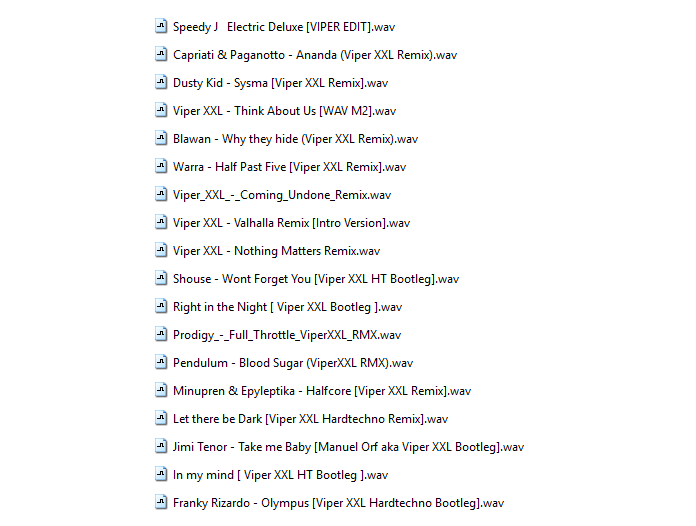Click "Viper XXL - Nothing Matters Remix.wav"

pyautogui.click(x=277, y=251)
